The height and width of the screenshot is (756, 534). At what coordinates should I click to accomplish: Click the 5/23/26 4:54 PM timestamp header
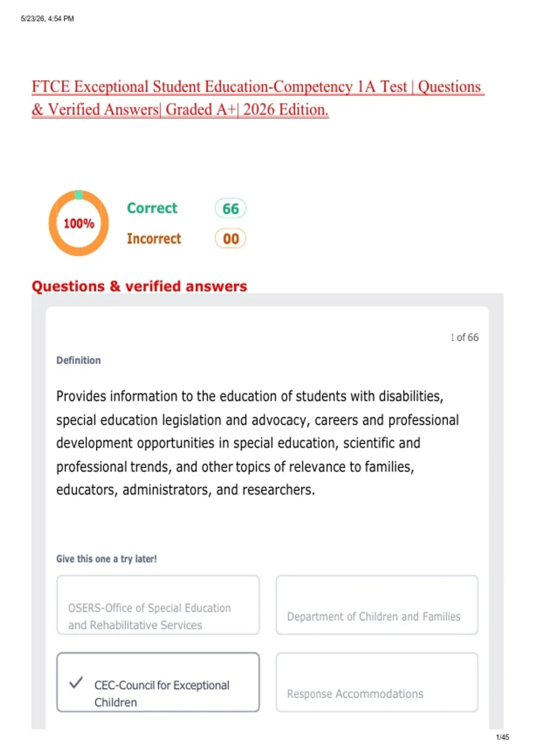point(47,19)
